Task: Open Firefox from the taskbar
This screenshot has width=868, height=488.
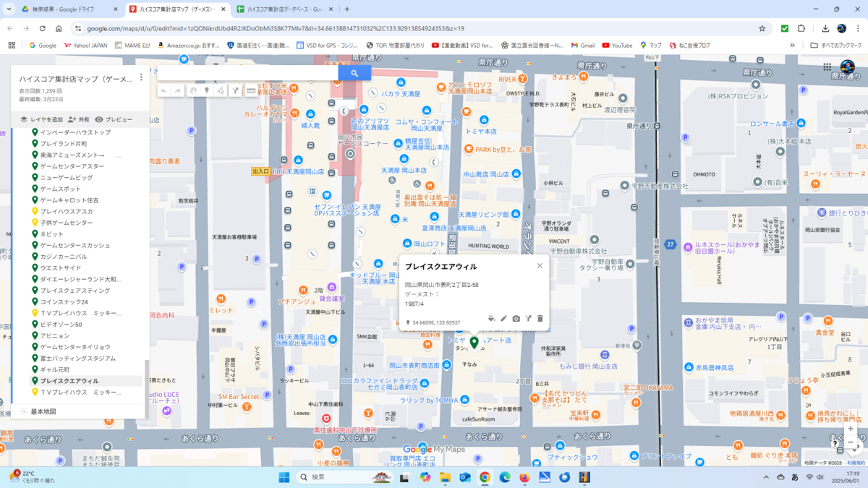Action: coord(524,477)
